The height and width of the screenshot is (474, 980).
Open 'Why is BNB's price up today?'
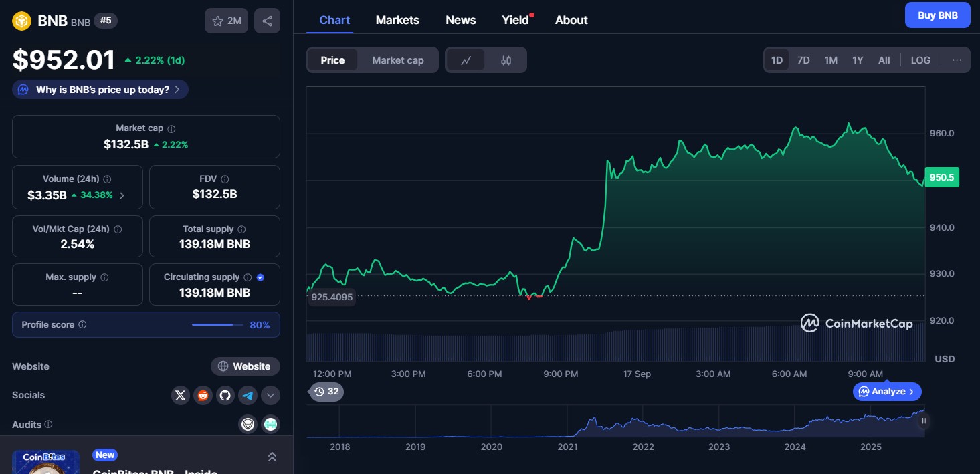tap(100, 90)
